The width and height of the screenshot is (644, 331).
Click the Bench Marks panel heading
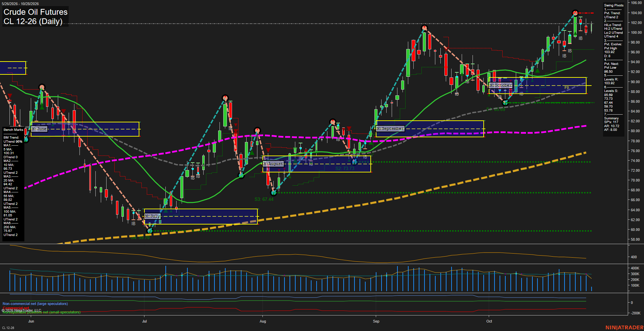(14, 130)
